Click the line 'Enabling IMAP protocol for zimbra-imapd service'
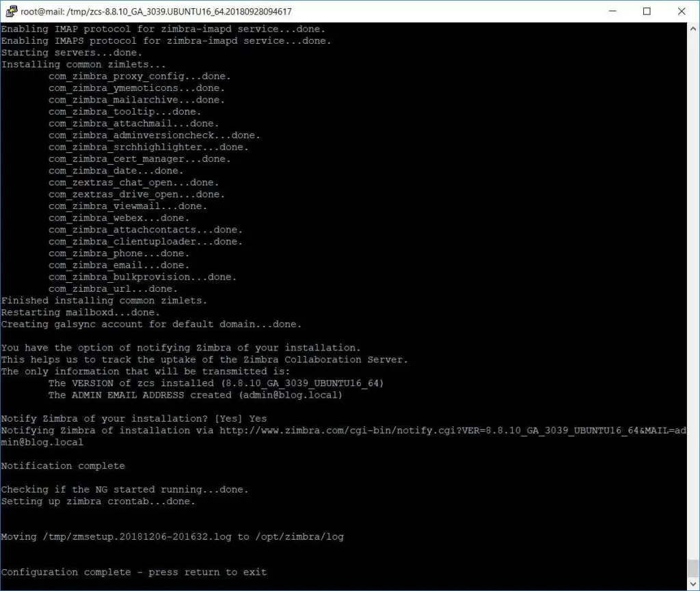700x591 pixels. coord(163,29)
